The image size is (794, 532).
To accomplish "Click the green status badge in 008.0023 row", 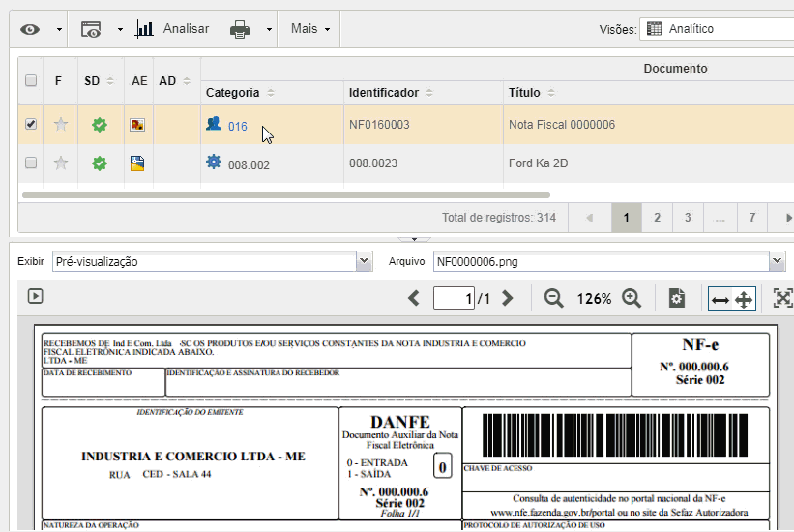I will point(100,163).
